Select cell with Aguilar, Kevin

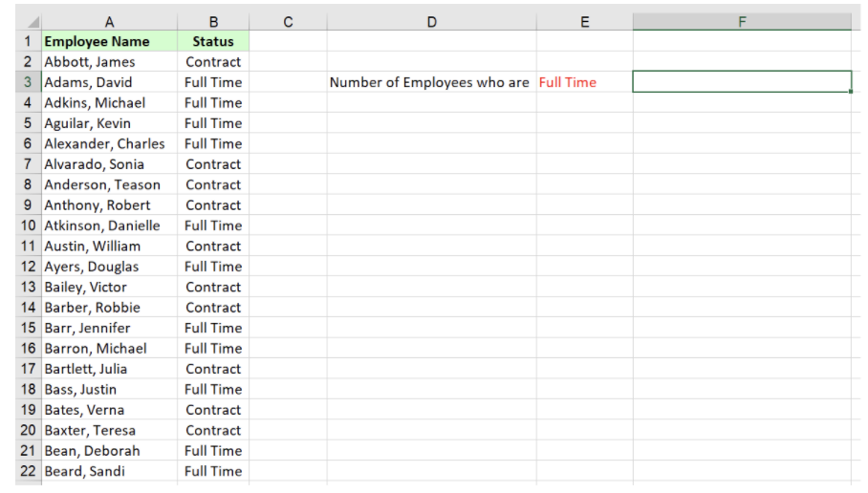tap(110, 123)
